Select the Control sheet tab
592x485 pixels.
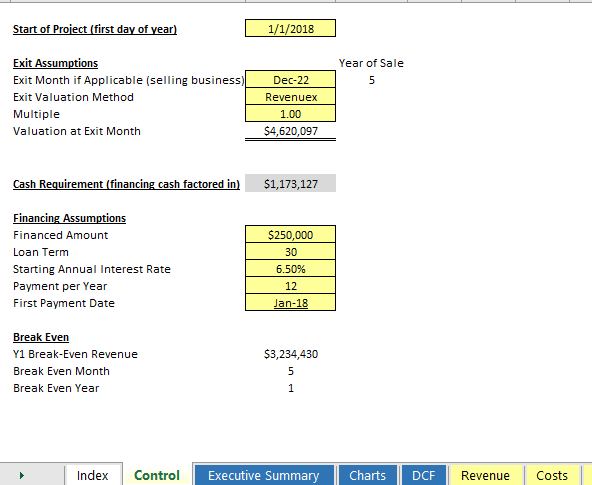pos(157,475)
